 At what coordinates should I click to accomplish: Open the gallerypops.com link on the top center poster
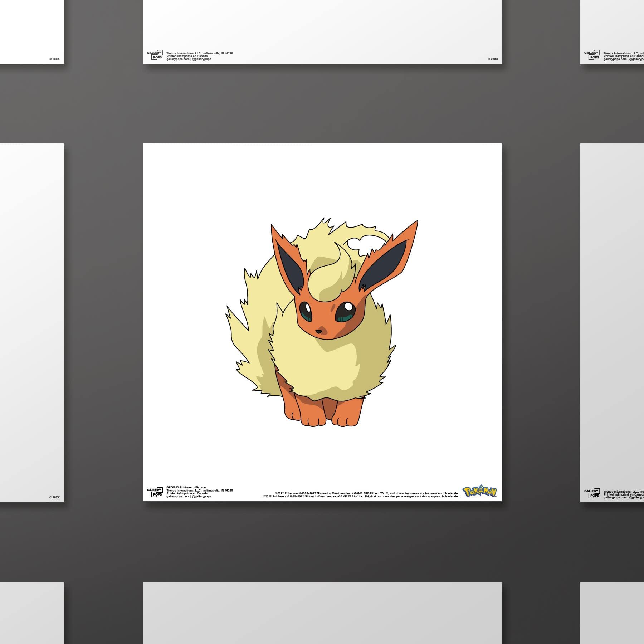(178, 59)
